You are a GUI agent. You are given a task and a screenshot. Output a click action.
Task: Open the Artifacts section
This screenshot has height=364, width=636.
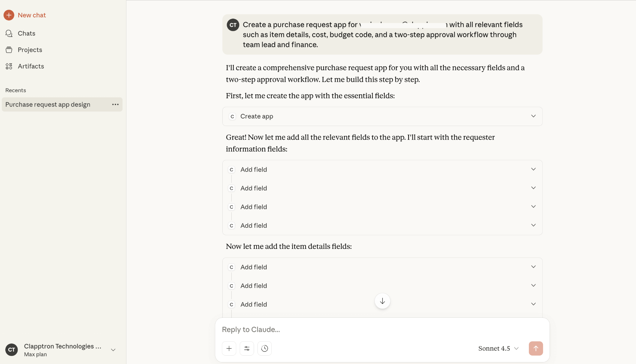click(x=31, y=66)
